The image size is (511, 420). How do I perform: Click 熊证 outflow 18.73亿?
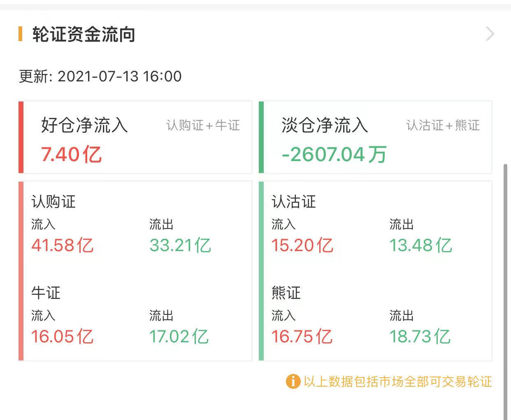click(x=420, y=337)
